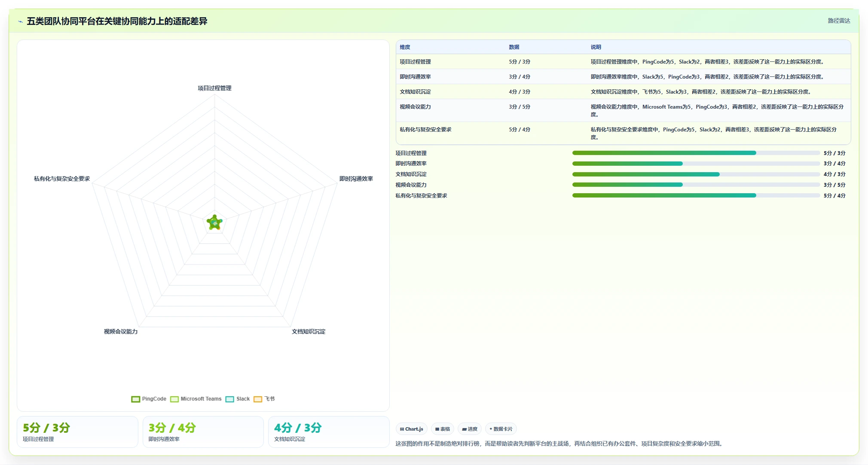The height and width of the screenshot is (465, 868).
Task: Select the 项目过程管理 table row name cell
Action: tap(415, 62)
